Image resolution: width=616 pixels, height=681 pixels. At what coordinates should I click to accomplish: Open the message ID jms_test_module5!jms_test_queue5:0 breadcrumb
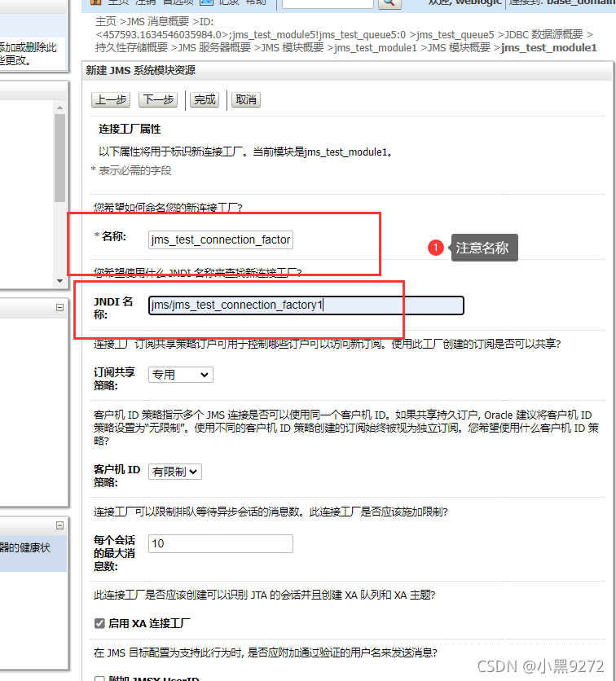[x=251, y=35]
